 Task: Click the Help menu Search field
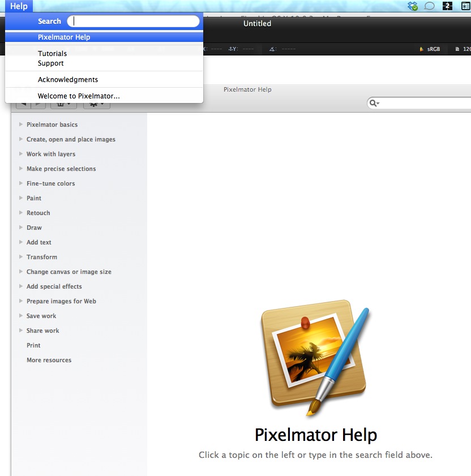click(133, 22)
